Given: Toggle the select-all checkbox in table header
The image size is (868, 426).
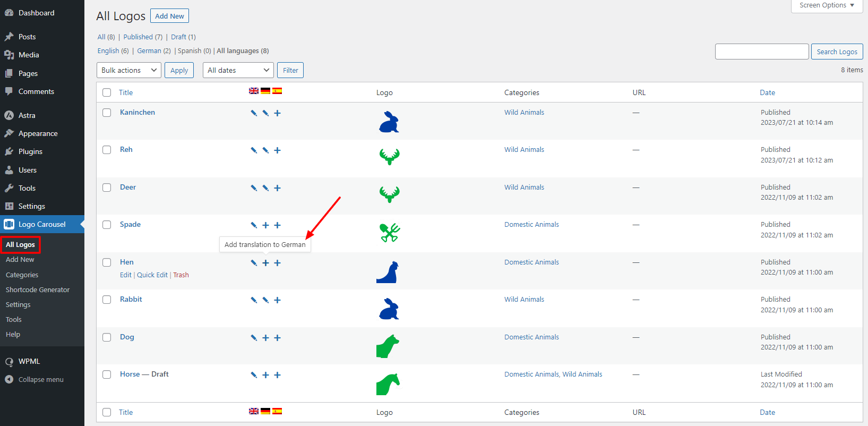Looking at the screenshot, I should 107,92.
